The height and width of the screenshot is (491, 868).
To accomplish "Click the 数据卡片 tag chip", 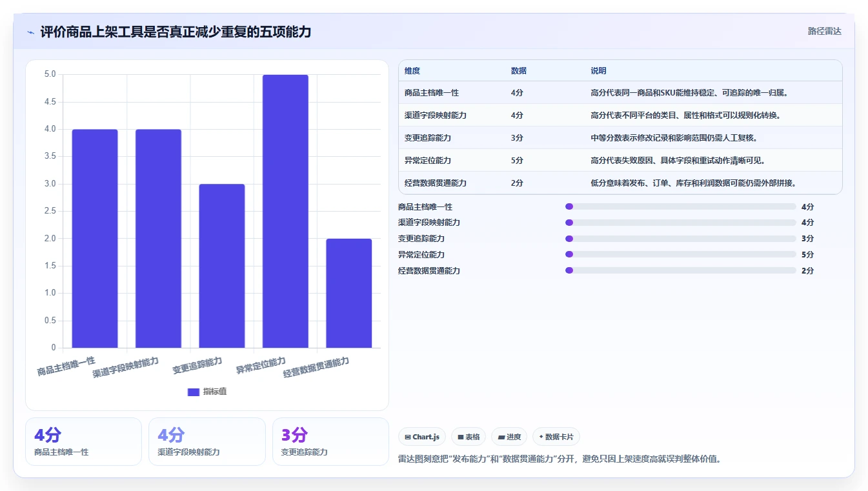I will (x=556, y=437).
